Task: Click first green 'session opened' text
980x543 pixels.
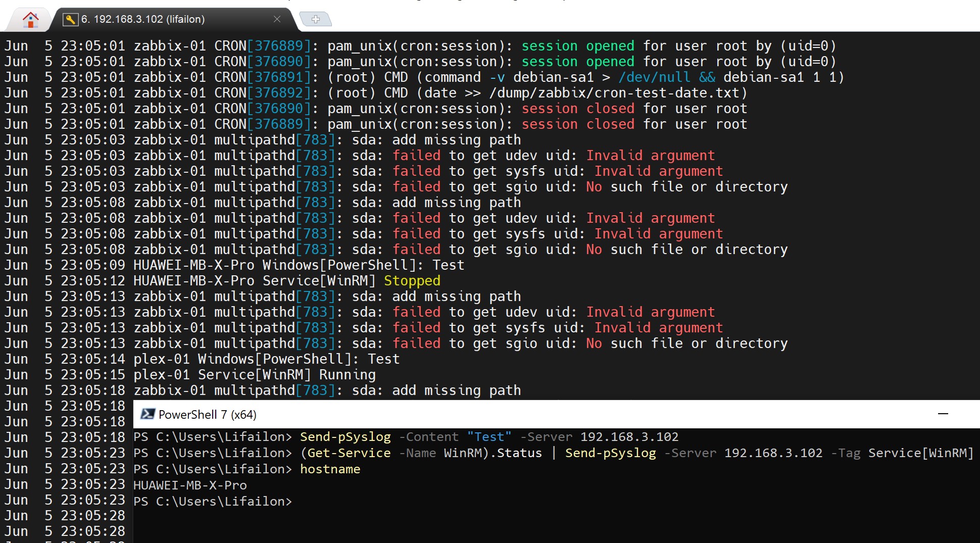Action: pos(578,46)
